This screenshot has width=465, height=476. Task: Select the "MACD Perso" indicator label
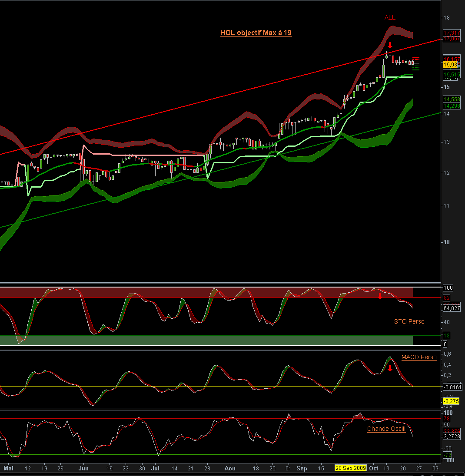pyautogui.click(x=419, y=357)
